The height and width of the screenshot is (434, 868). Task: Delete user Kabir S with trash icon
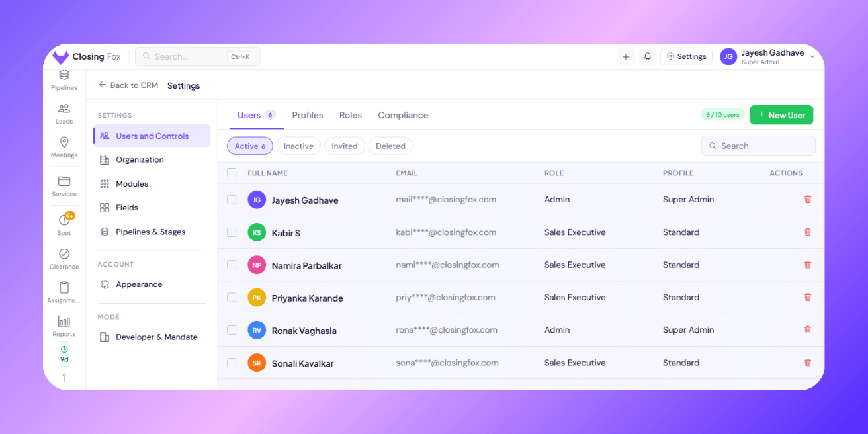point(807,232)
